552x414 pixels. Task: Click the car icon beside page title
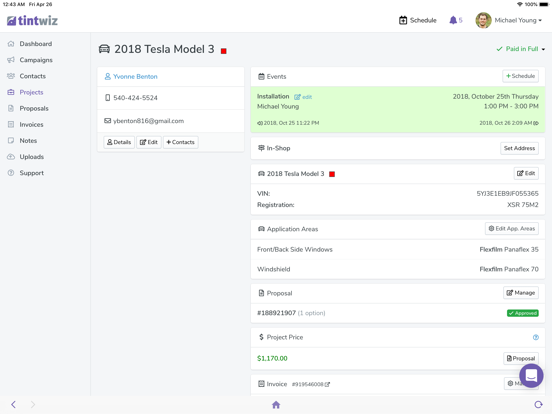coord(104,49)
